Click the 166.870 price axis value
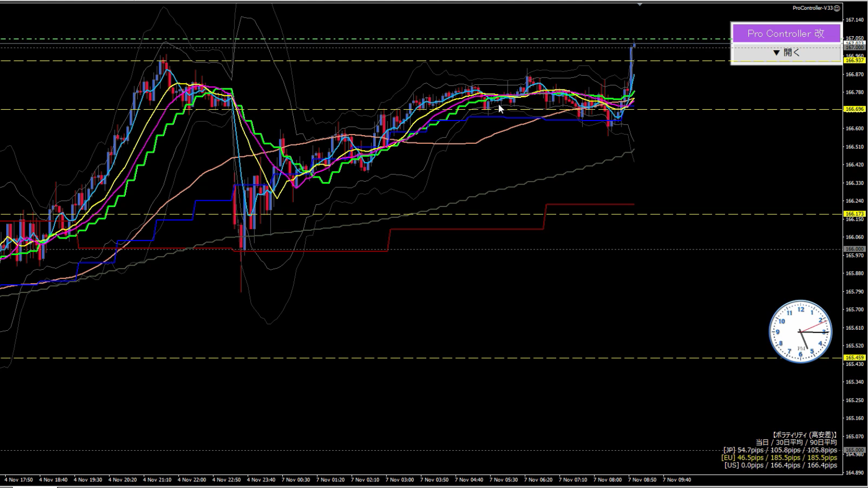The height and width of the screenshot is (488, 868). tap(855, 75)
